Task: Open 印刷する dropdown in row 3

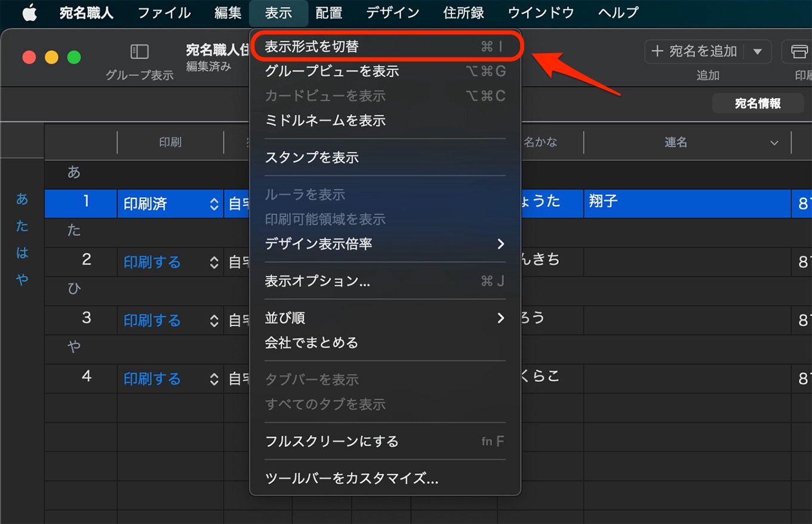Action: point(171,320)
